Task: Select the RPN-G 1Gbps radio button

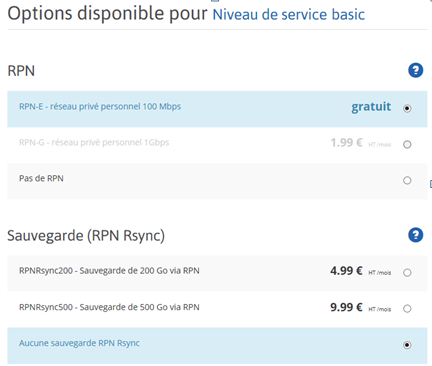Action: [407, 144]
